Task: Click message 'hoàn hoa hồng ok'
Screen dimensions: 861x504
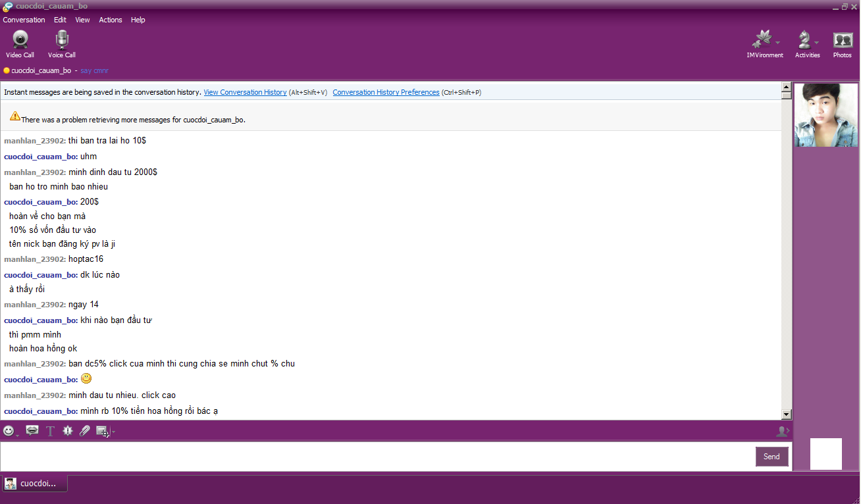Action: point(43,349)
